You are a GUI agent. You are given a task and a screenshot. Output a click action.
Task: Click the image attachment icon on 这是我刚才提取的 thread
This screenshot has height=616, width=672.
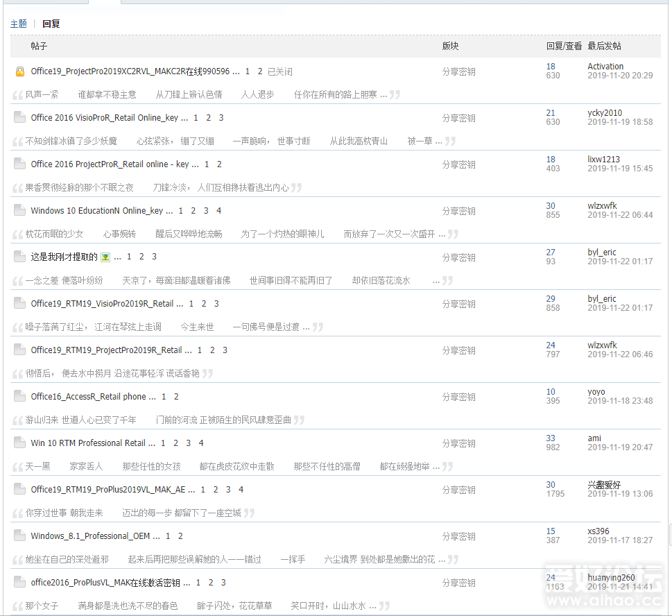click(x=107, y=257)
